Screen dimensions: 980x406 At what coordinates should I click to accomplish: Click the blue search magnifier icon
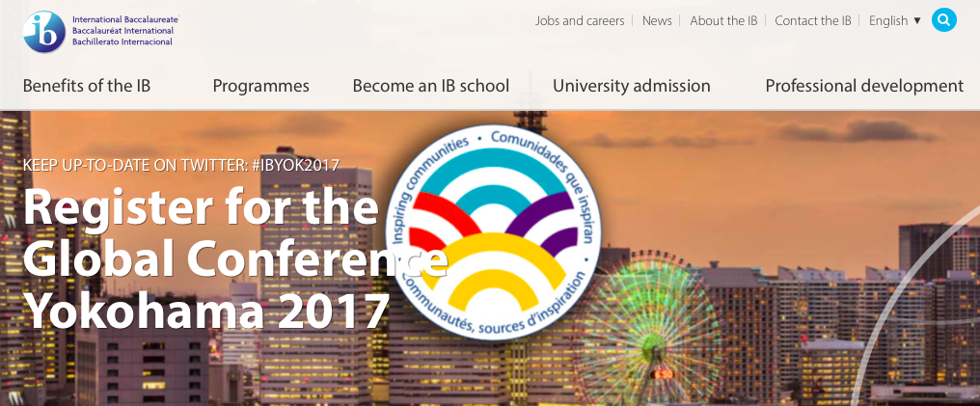943,20
